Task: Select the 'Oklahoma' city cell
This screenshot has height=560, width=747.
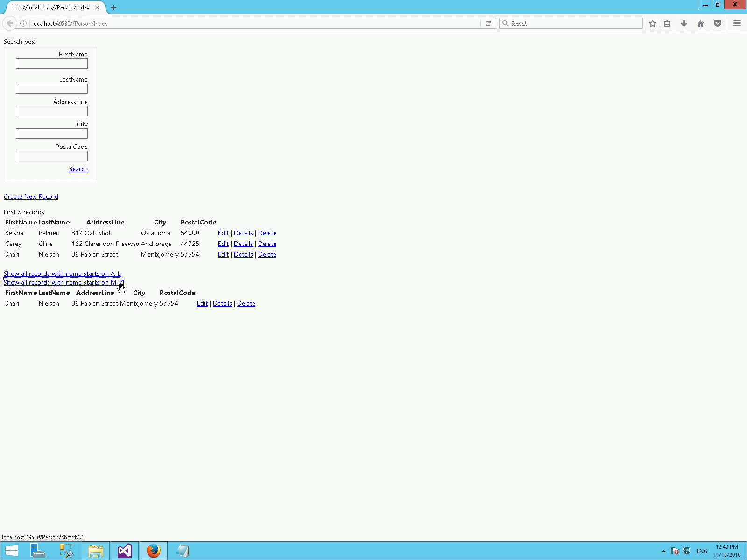Action: click(x=155, y=233)
